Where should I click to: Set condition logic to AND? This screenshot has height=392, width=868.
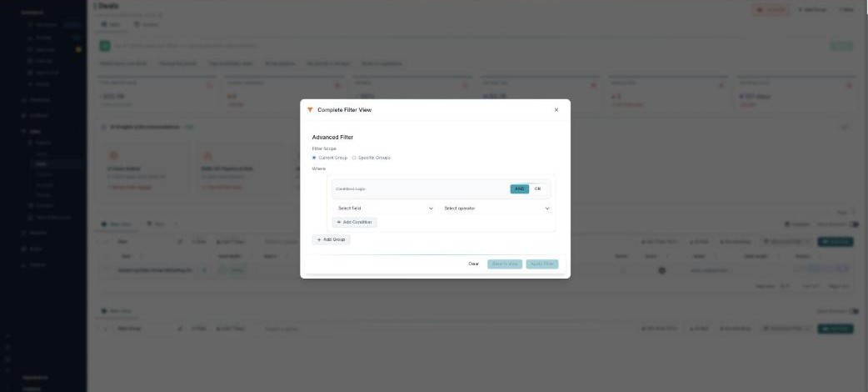coord(519,189)
